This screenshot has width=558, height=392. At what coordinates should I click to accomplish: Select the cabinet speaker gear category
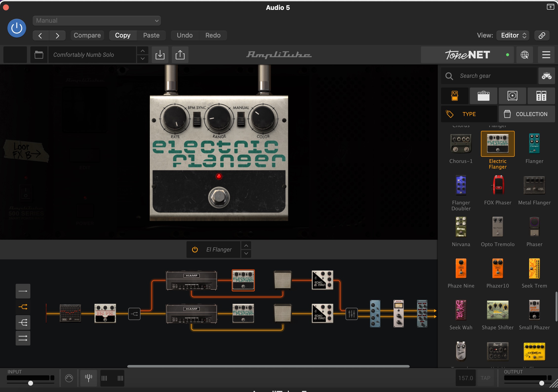(512, 96)
